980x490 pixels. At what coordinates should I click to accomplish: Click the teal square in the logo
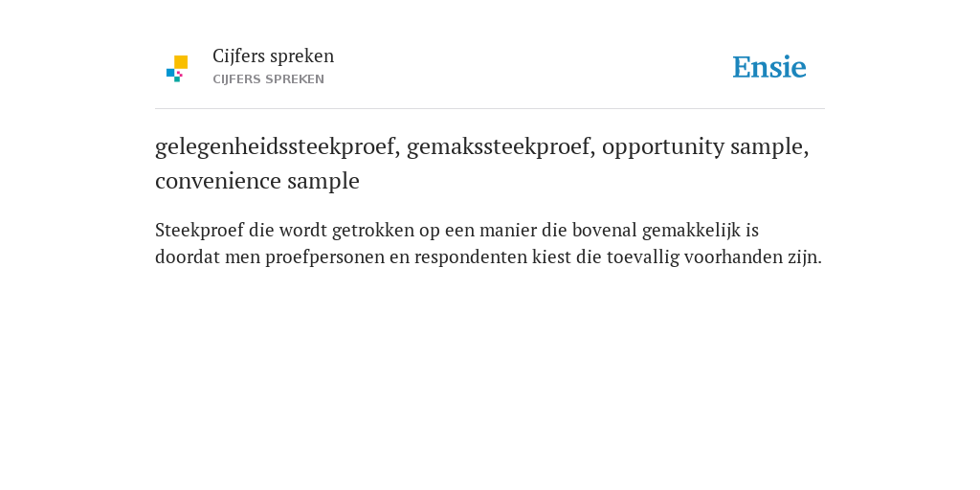(x=177, y=79)
